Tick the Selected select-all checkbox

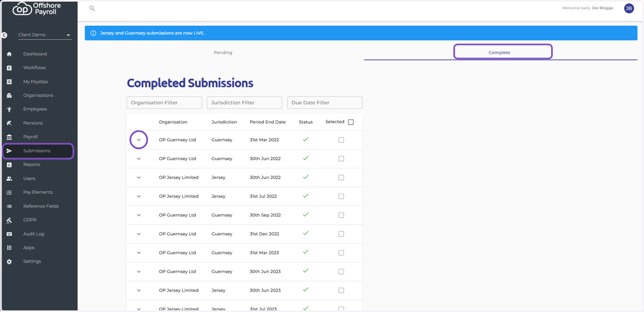pos(351,122)
